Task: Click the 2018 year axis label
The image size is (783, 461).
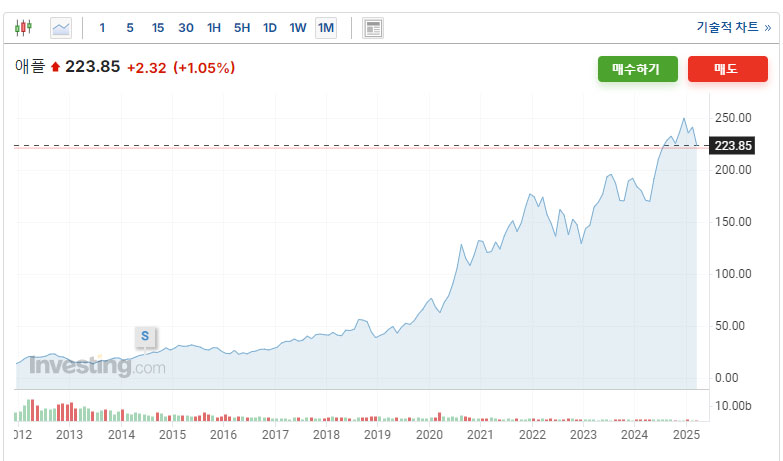Action: click(x=326, y=435)
